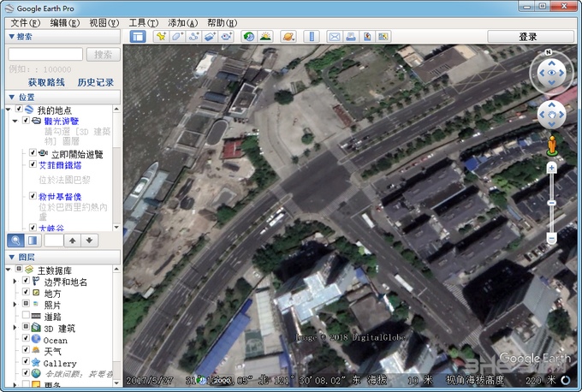
Task: Open the 帮助(H) menu
Action: point(222,23)
